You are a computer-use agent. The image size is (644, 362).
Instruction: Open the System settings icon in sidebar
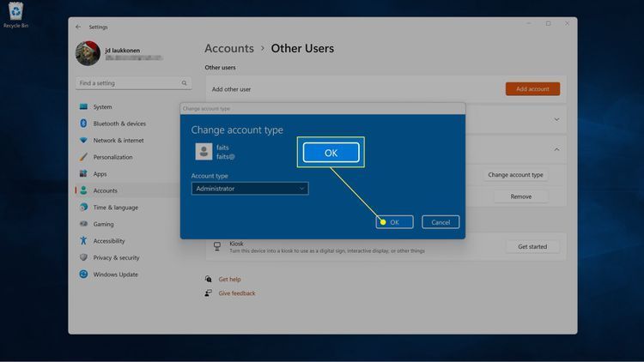click(83, 107)
